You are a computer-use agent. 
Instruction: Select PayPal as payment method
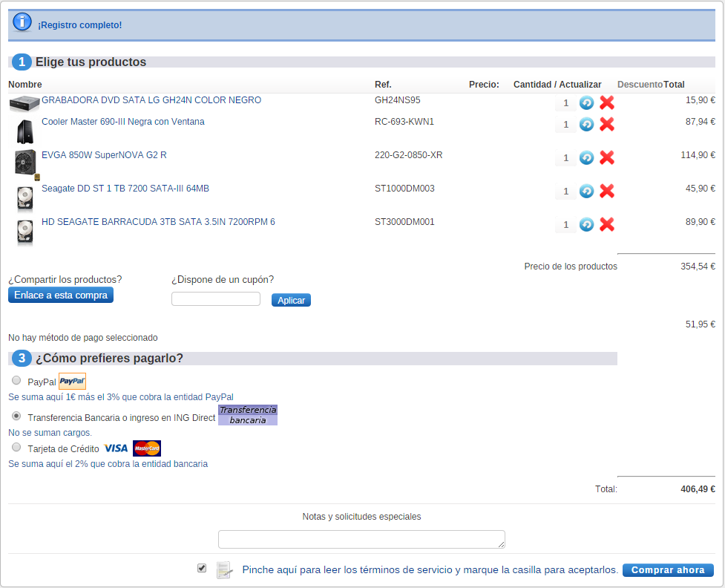pyautogui.click(x=16, y=380)
